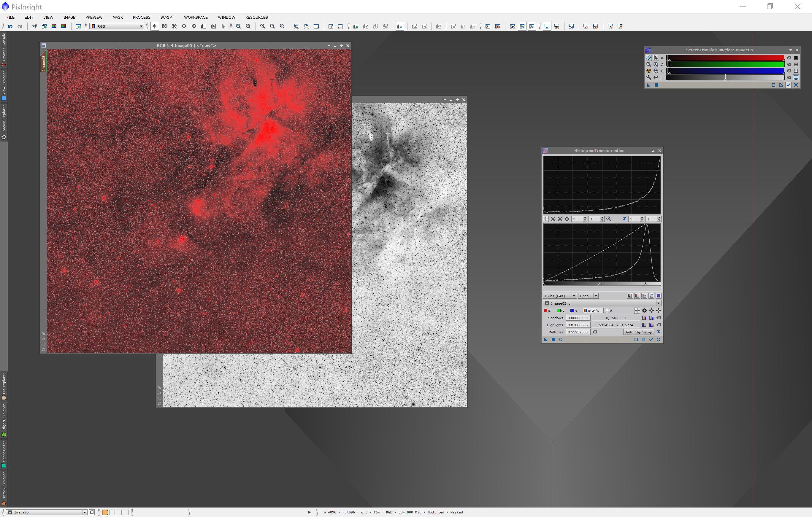Open STF wrench settings icon
The width and height of the screenshot is (812, 517).
648,77
